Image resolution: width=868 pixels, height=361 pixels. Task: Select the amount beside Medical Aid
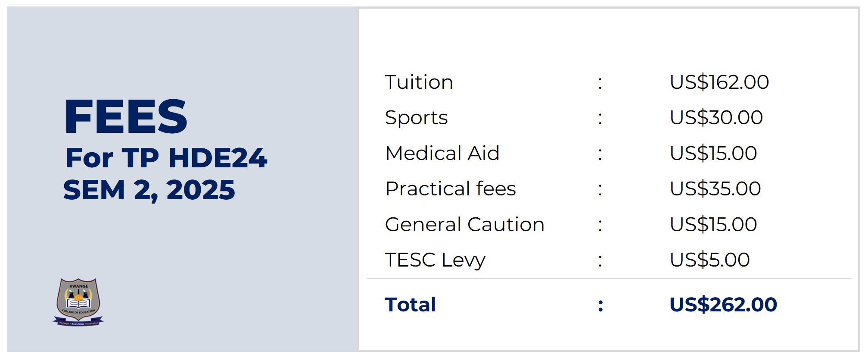point(713,154)
